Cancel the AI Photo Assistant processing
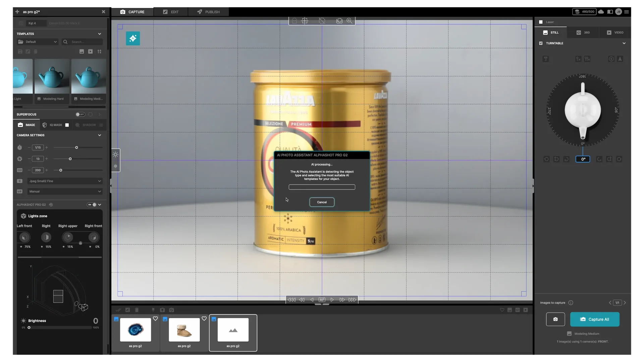Screen dimensions: 644x362 [x=322, y=202]
